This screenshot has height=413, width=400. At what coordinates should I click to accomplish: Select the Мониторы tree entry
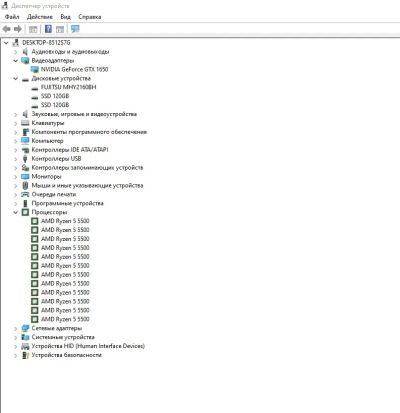coord(46,176)
